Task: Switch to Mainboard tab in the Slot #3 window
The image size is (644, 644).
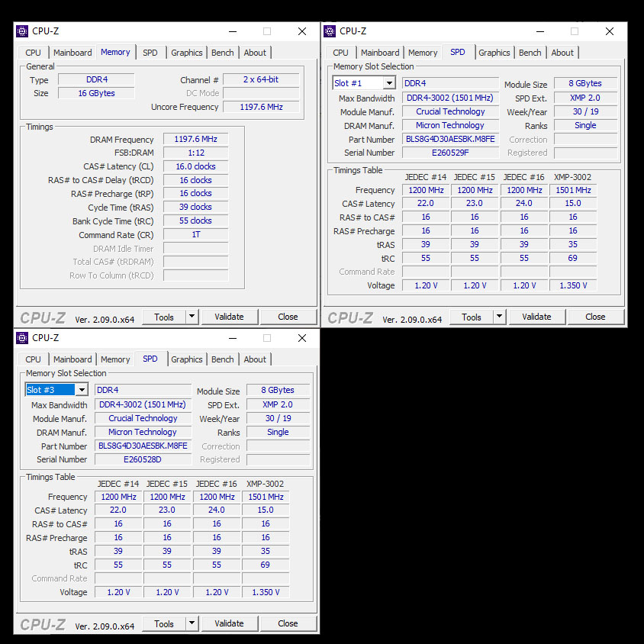Action: [72, 359]
